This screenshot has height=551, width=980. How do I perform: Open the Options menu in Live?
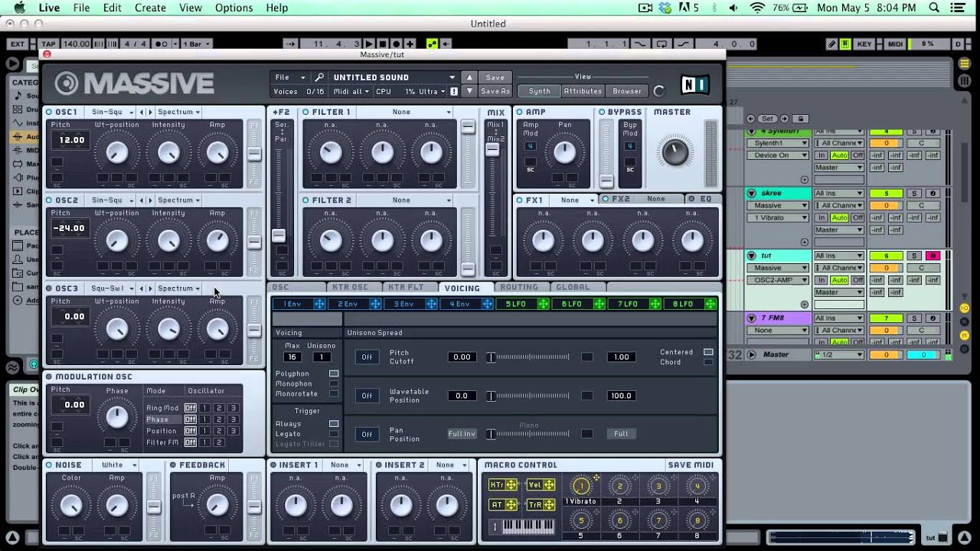tap(234, 8)
